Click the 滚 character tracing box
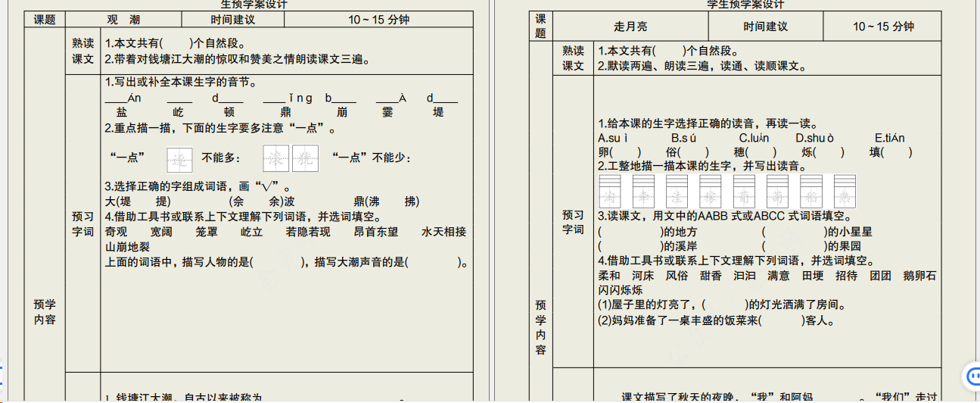 (275, 158)
